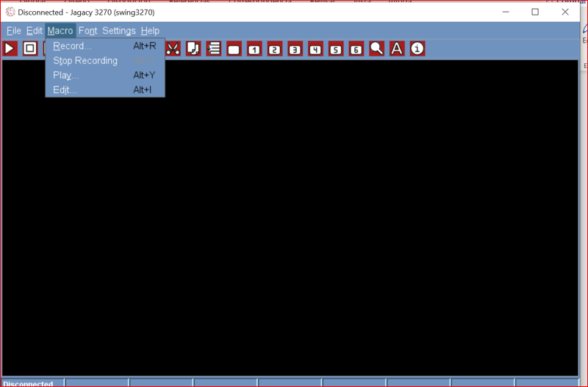
Task: Click the numbered key 6 toolbar icon
Action: 356,49
